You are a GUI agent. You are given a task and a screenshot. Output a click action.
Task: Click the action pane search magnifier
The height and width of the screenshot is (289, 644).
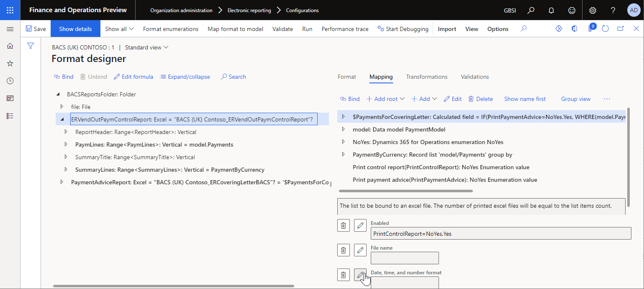523,29
